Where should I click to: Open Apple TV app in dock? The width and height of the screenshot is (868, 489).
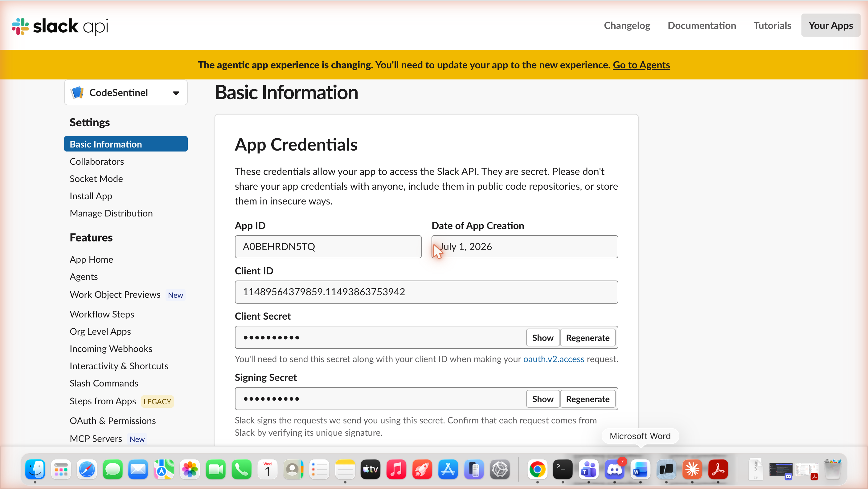(x=371, y=469)
